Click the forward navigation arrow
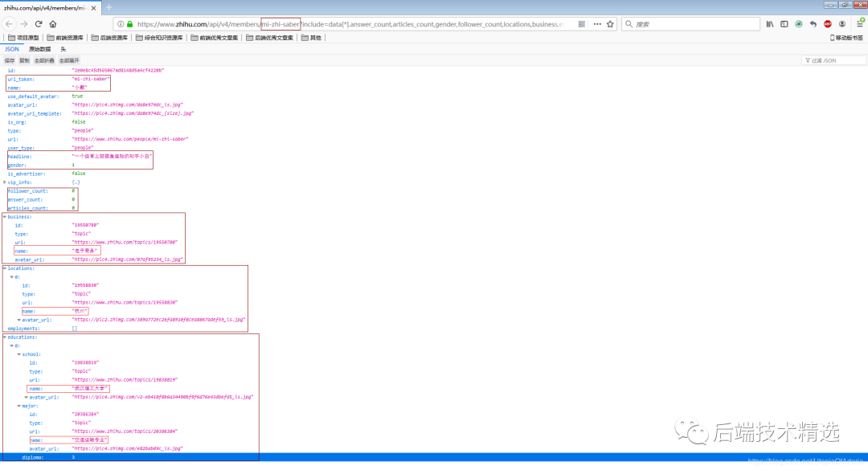This screenshot has height=470, width=868. click(x=24, y=24)
